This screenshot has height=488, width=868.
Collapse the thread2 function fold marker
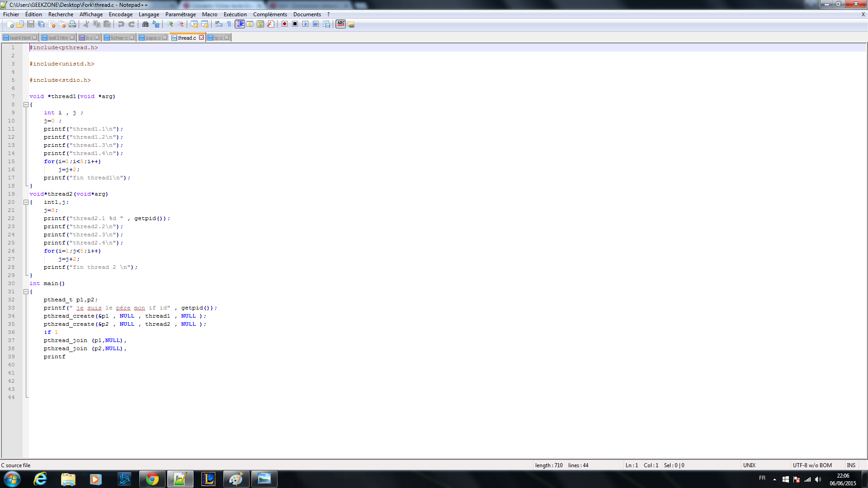point(26,202)
